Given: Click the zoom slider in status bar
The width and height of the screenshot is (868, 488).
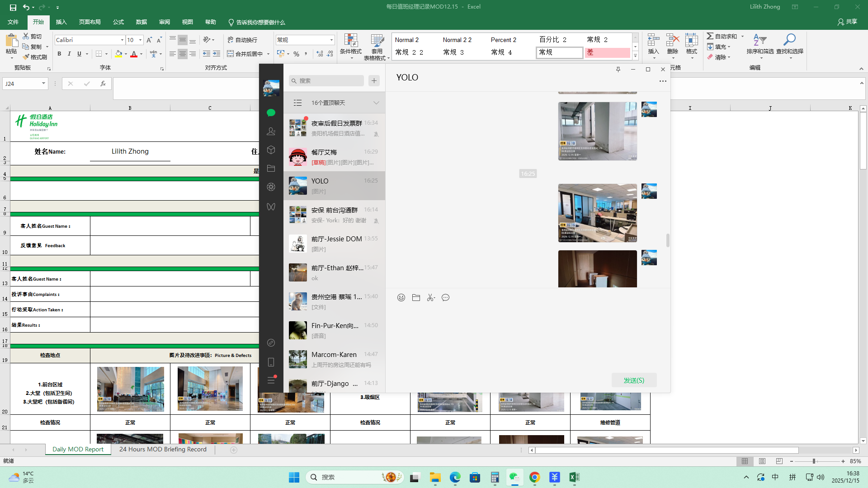Looking at the screenshot, I should click(x=814, y=461).
